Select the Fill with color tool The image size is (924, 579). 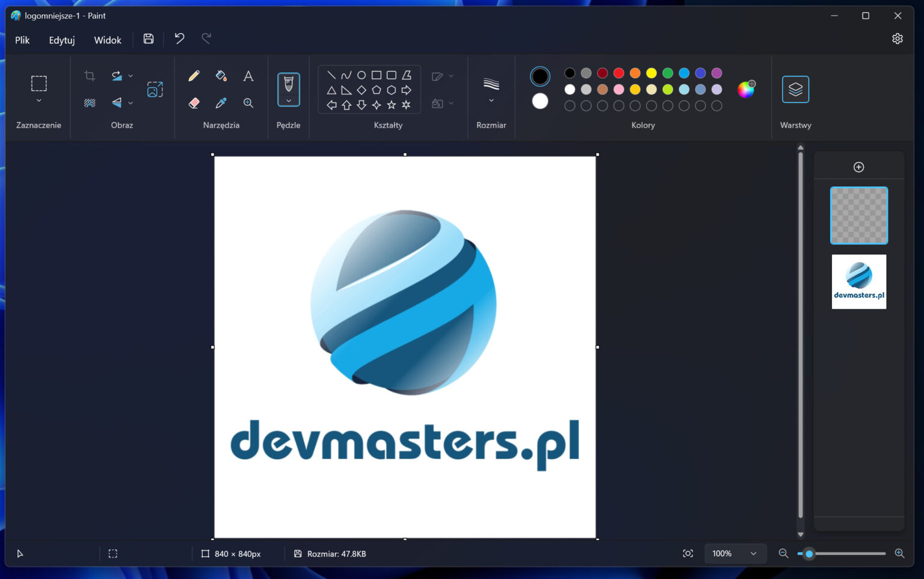(221, 76)
